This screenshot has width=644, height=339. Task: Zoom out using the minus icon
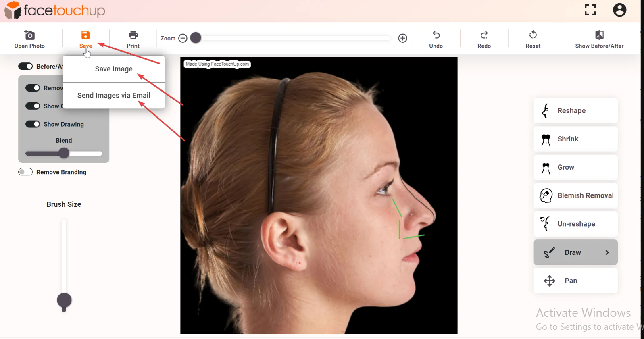pos(183,38)
